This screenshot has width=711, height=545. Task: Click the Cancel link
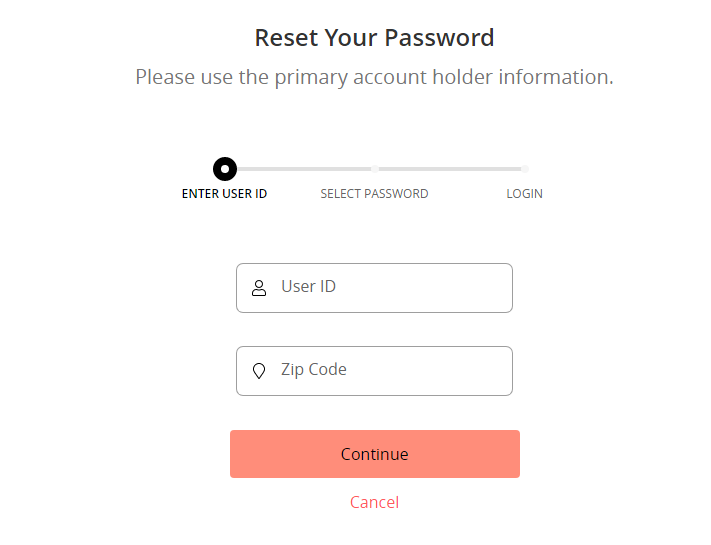click(x=375, y=502)
